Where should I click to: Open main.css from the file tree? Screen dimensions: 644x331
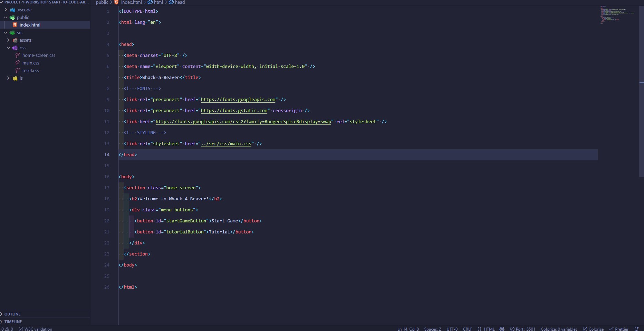(x=31, y=63)
